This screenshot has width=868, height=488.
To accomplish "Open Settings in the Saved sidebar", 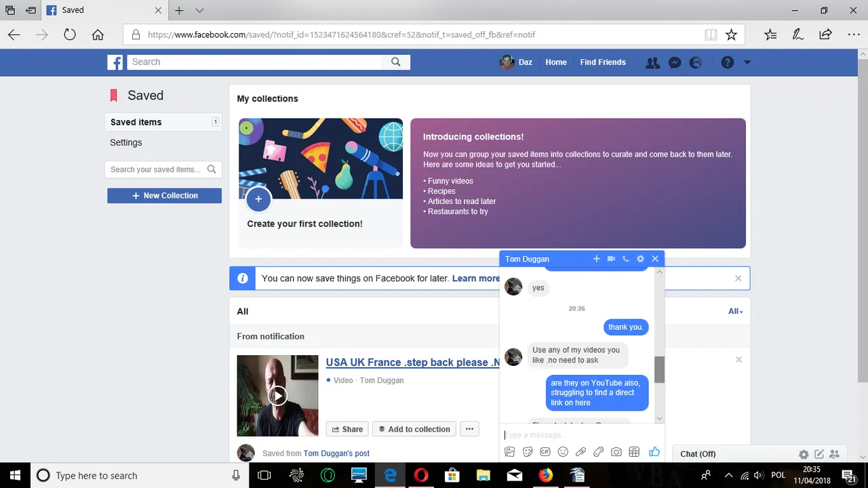I will coord(126,142).
